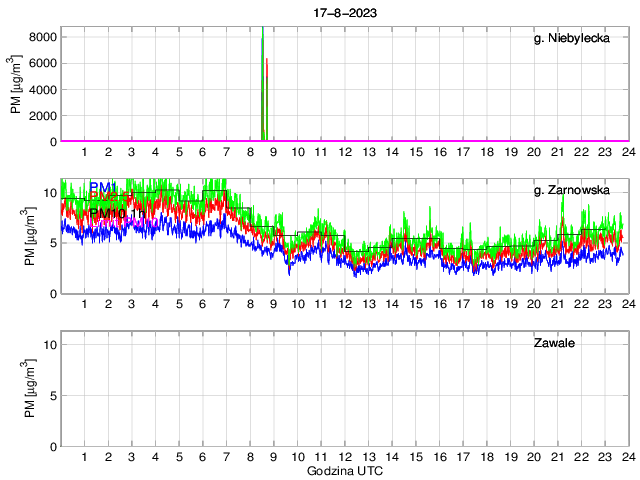The width and height of the screenshot is (640, 480).
Task: Click the 1 hour tick under bottom chart
Action: click(x=84, y=456)
